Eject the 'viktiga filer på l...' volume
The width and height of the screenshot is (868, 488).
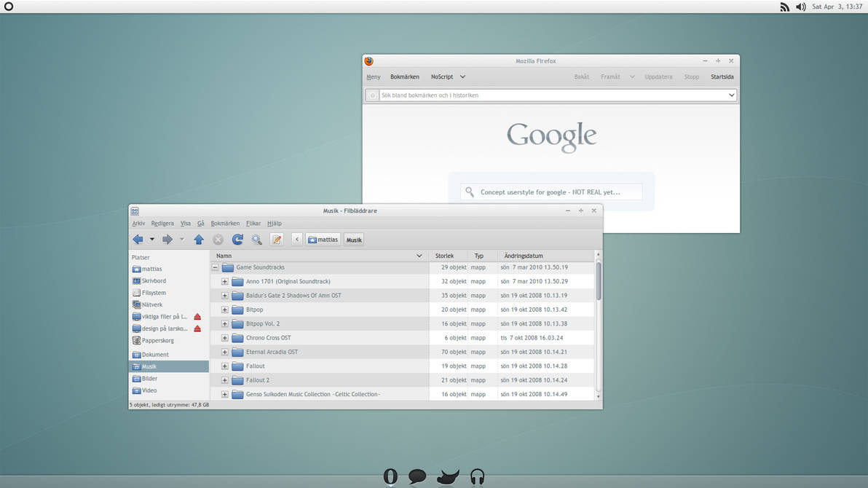[197, 317]
